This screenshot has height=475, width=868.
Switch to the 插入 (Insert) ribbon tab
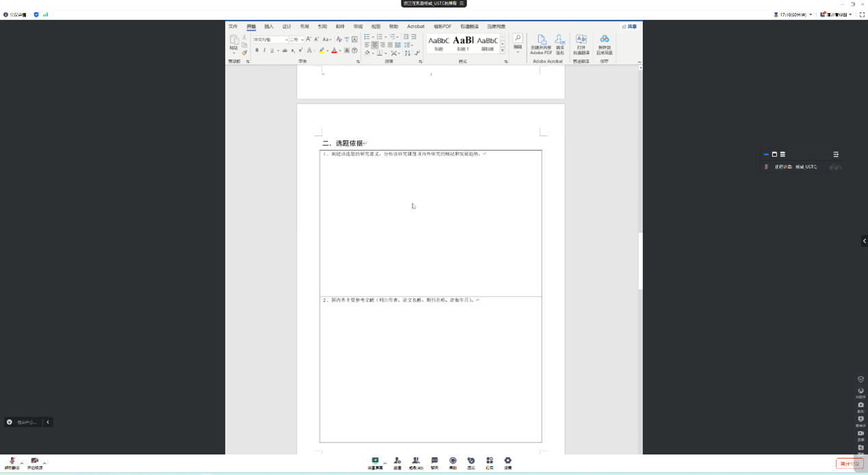269,27
